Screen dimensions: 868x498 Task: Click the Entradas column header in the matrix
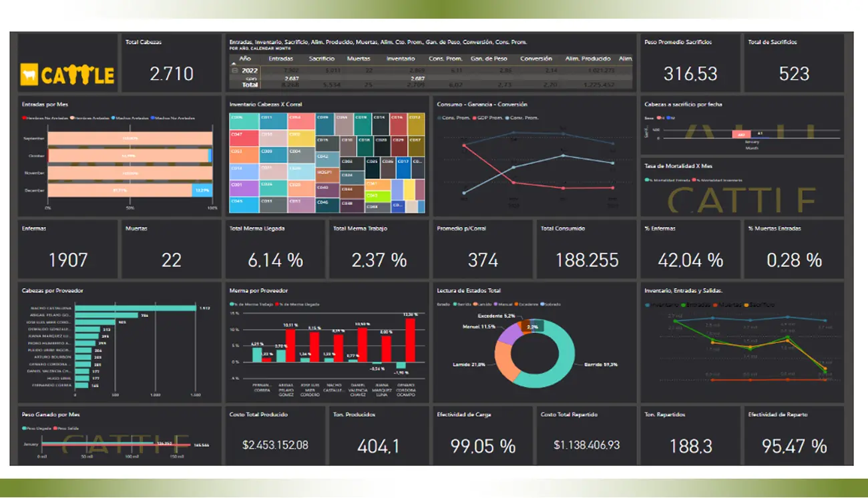click(x=280, y=59)
